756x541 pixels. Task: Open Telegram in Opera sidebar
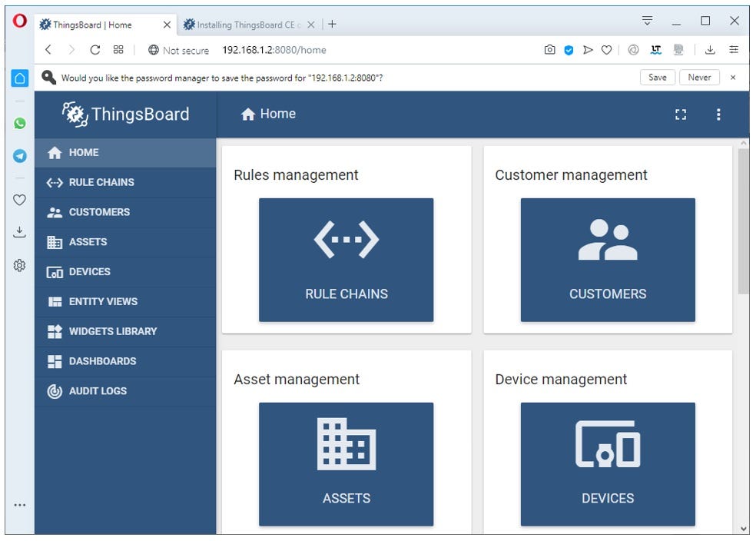click(x=19, y=156)
